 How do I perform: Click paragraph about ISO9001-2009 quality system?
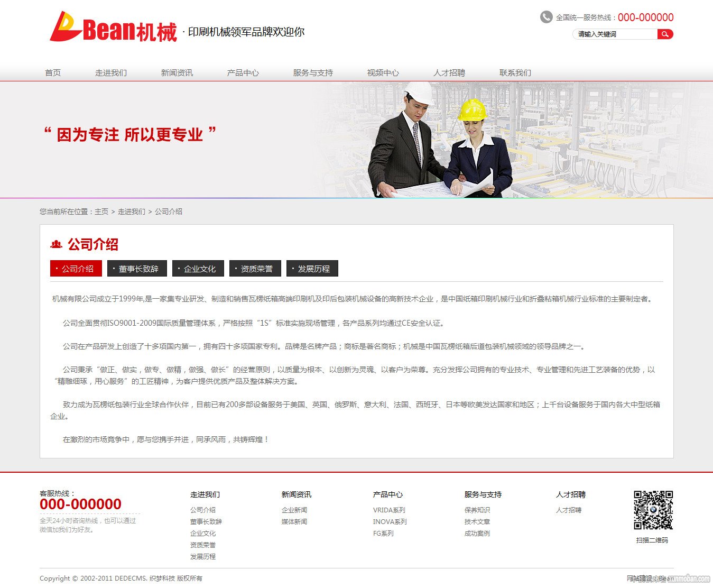pyautogui.click(x=253, y=323)
